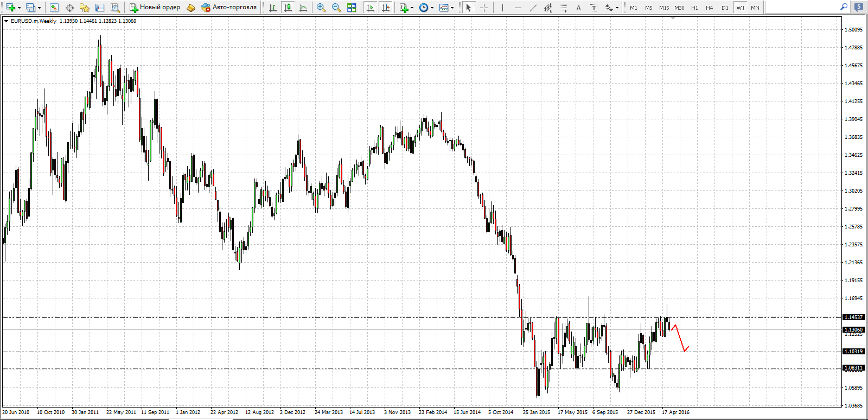The width and height of the screenshot is (868, 420).
Task: Toggle the Auto Scroll chart button
Action: [371, 8]
